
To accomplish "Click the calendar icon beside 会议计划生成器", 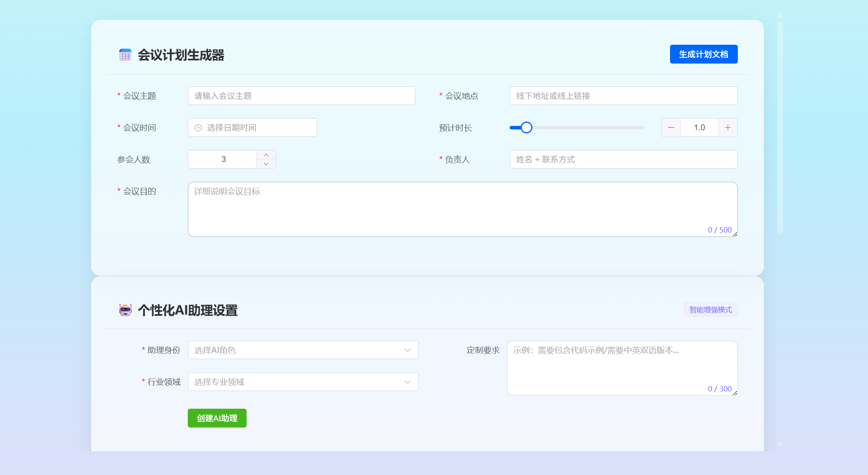I will (125, 55).
